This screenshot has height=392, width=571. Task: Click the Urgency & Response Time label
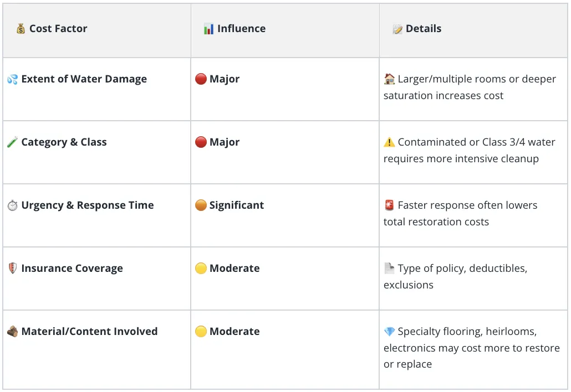[88, 205]
